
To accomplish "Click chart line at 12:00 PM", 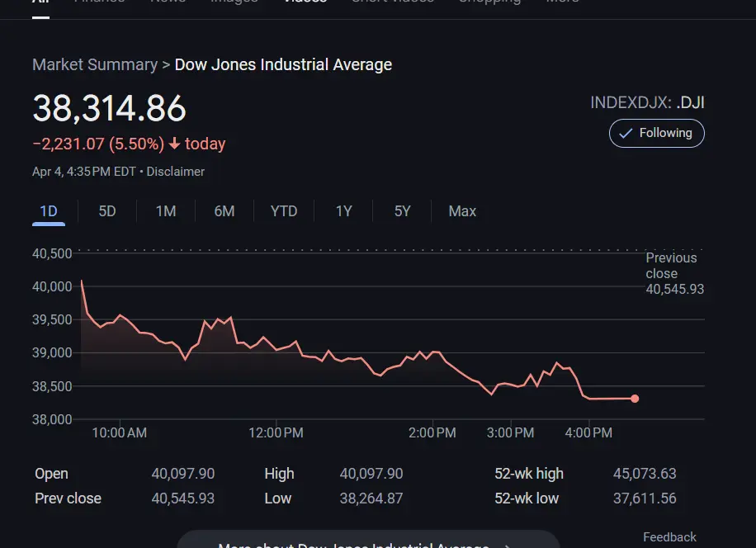I will [276, 348].
